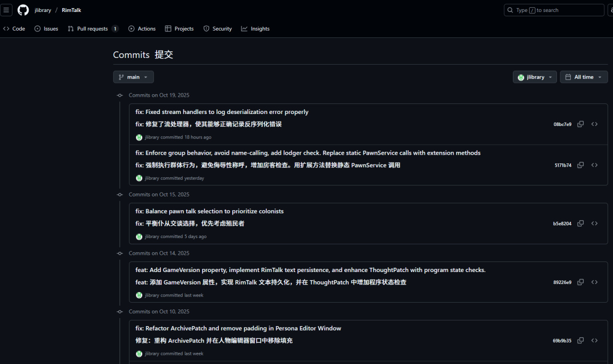Click jlibrary avatar on 89226e9 commit row
The width and height of the screenshot is (613, 364).
coord(139,296)
